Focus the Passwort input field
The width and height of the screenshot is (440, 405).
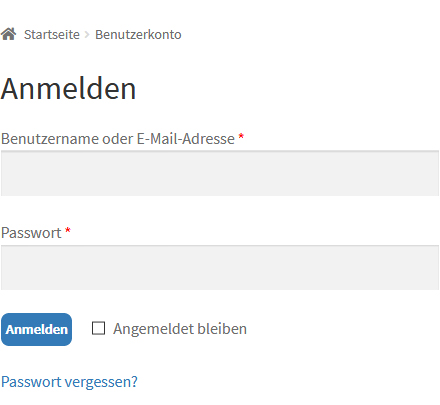pyautogui.click(x=220, y=268)
